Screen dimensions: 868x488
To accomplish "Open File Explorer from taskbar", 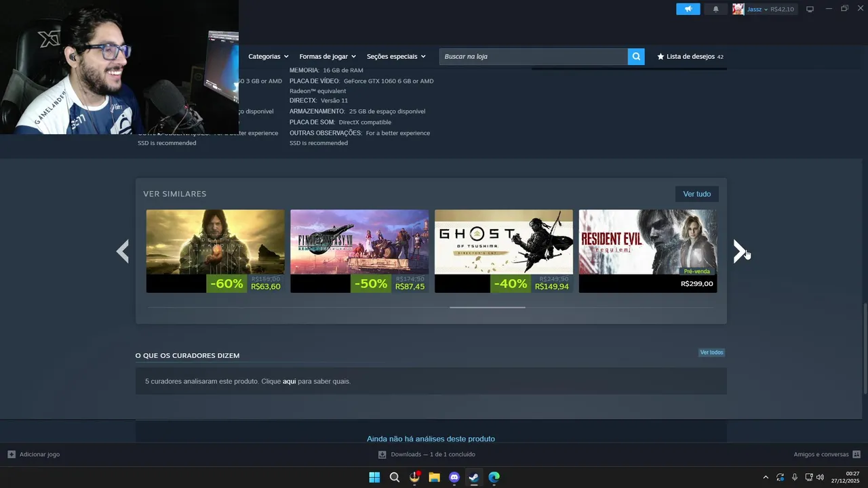I will (x=434, y=477).
